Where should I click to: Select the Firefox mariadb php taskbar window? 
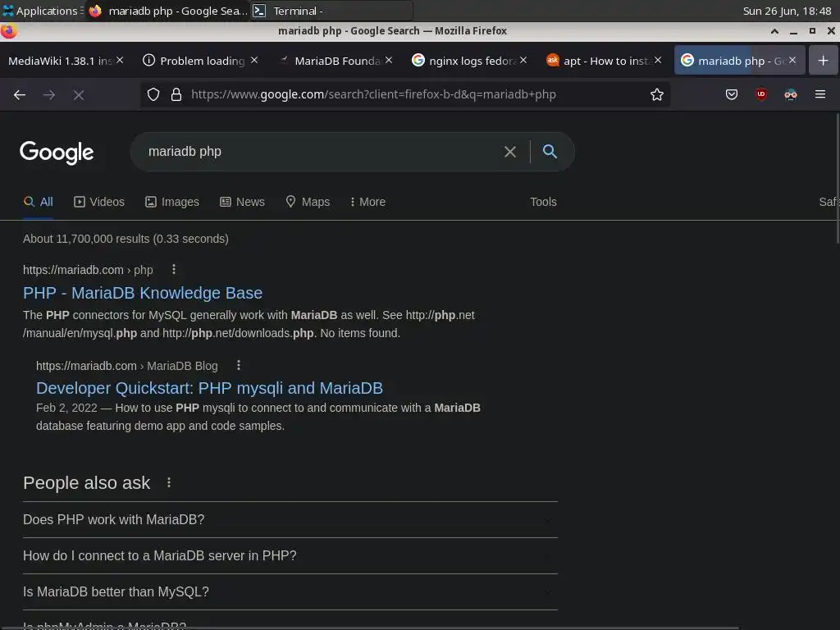pyautogui.click(x=167, y=11)
